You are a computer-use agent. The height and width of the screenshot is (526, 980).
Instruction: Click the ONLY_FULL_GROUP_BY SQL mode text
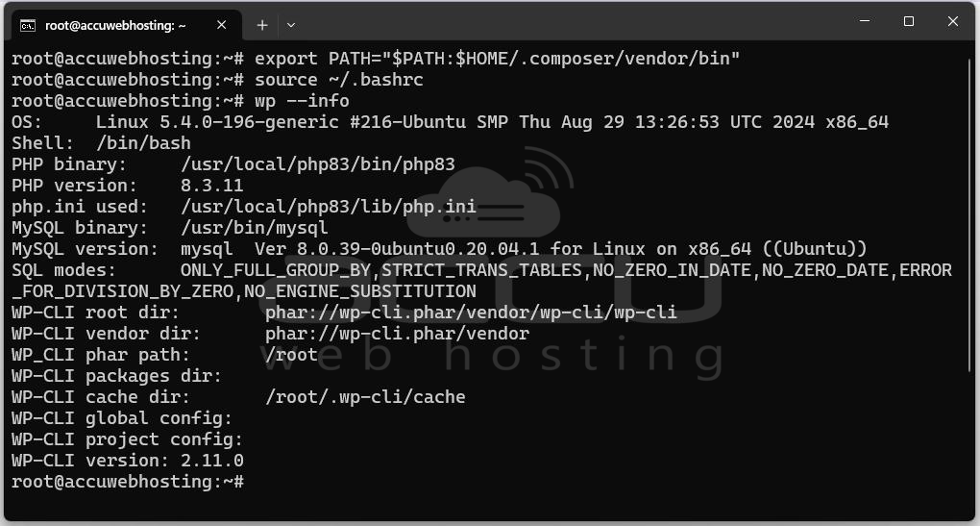tap(276, 270)
